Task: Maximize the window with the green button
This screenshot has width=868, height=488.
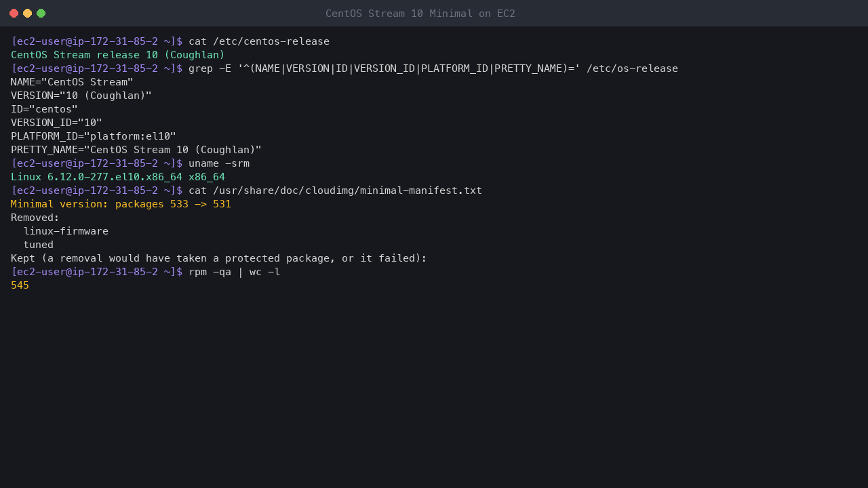Action: click(41, 14)
